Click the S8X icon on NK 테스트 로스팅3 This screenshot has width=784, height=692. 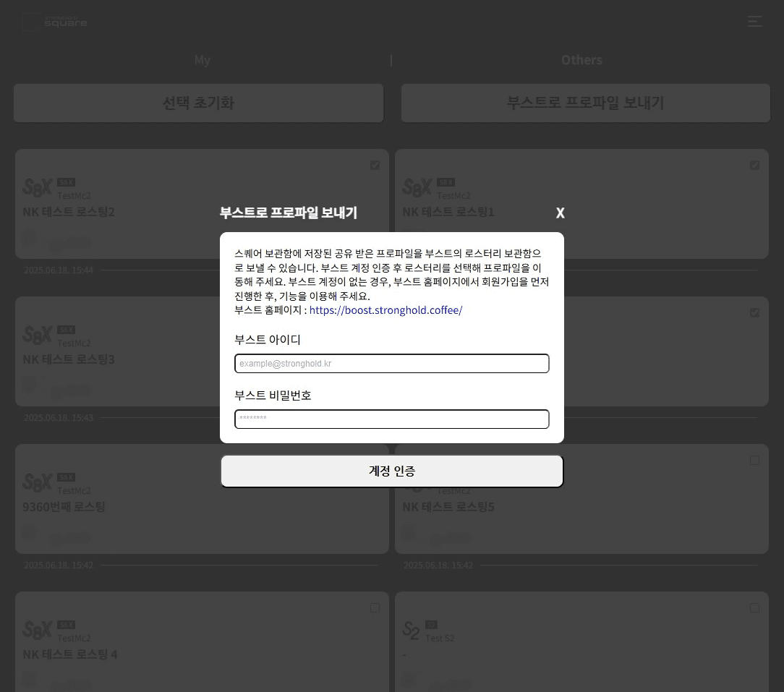coord(38,336)
